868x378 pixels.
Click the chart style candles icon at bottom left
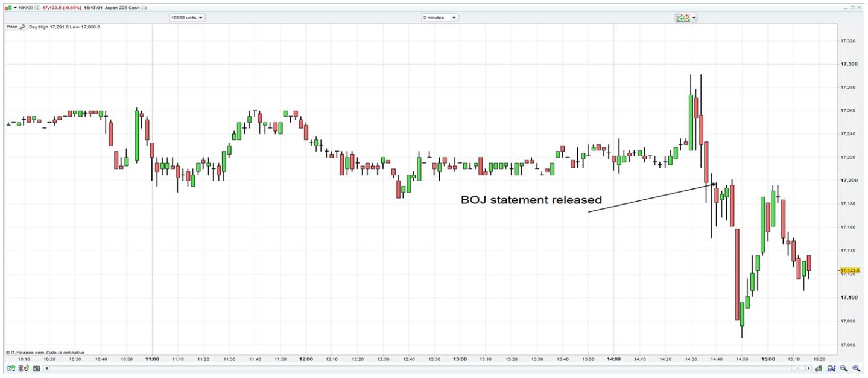coord(24,368)
